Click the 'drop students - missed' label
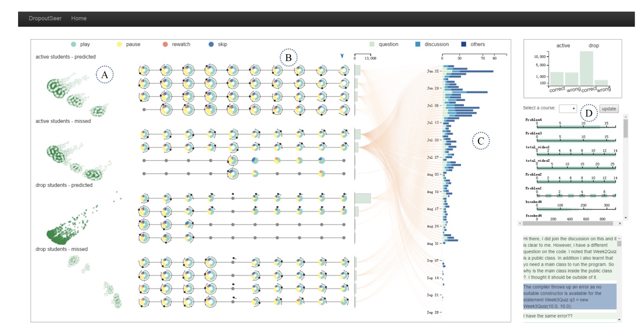This screenshot has height=332, width=644. (x=61, y=249)
